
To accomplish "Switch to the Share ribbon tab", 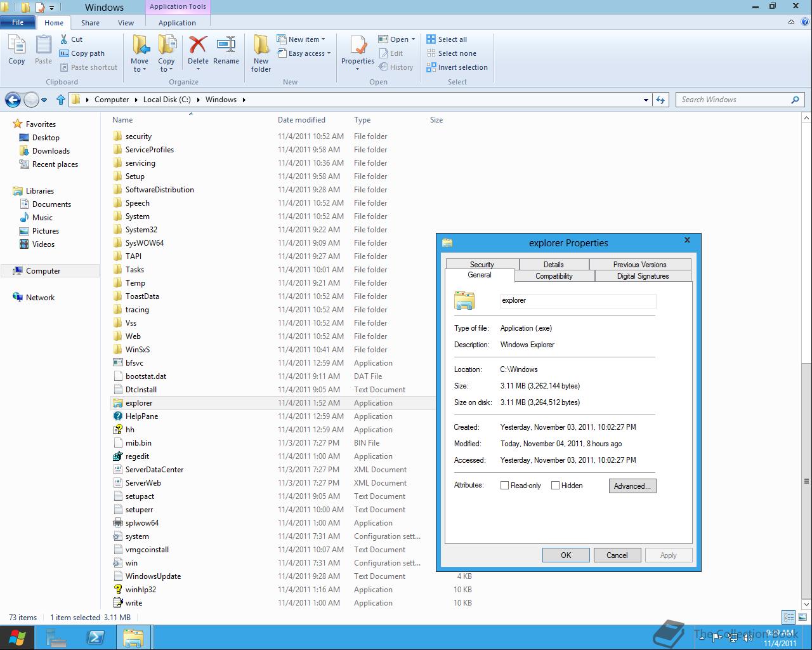I will 90,23.
